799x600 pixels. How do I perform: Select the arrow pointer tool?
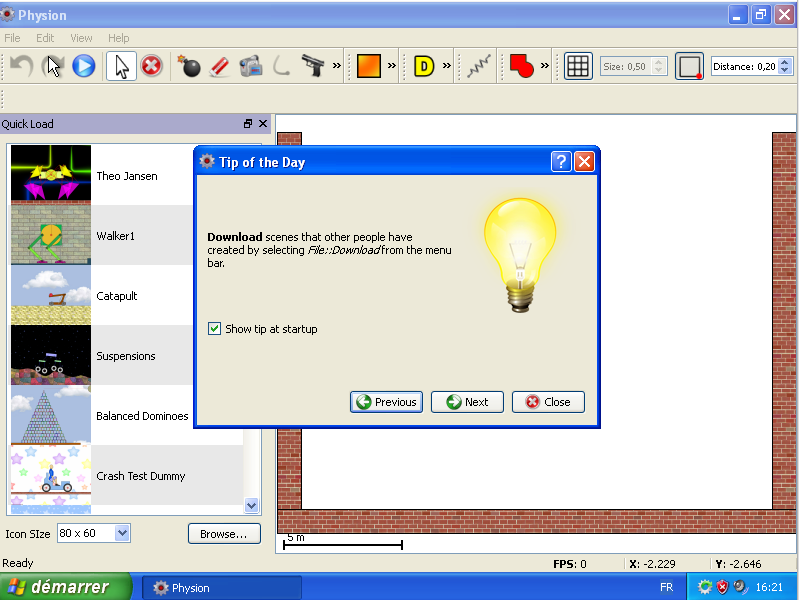pos(122,66)
